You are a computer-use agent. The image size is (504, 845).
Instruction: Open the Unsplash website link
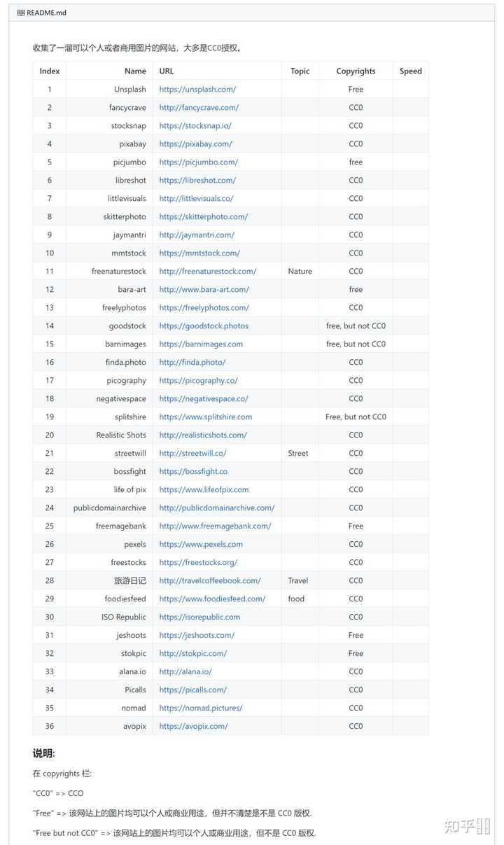pos(197,90)
